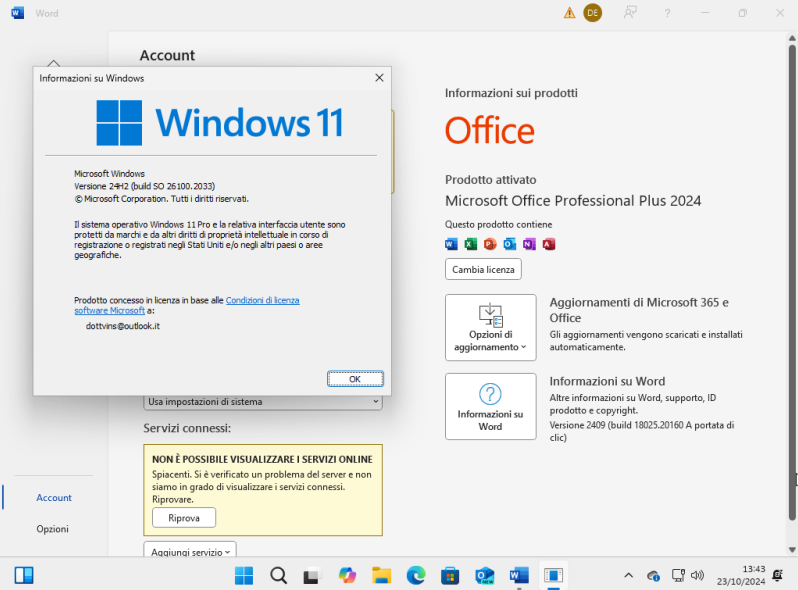Click the PowerPoint app icon in product list
798x590 pixels.
[x=490, y=244]
